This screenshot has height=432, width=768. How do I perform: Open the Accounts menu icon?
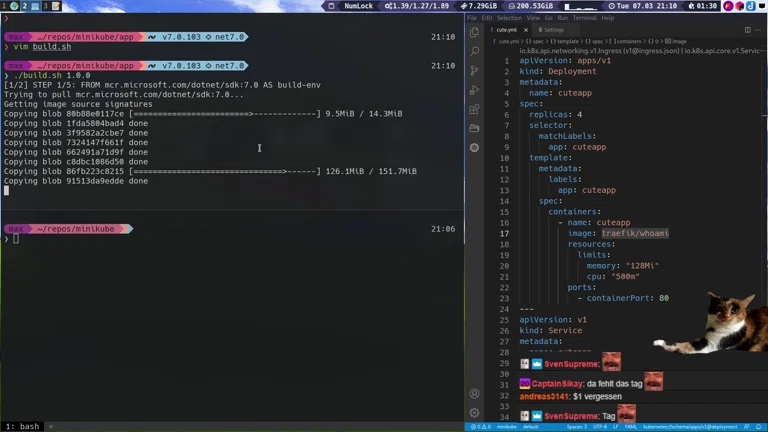point(474,393)
